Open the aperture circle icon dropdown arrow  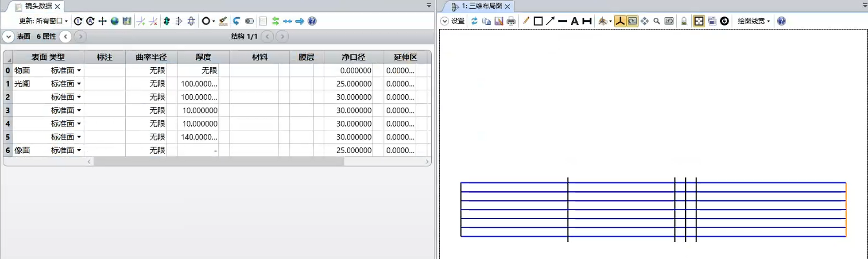point(213,21)
